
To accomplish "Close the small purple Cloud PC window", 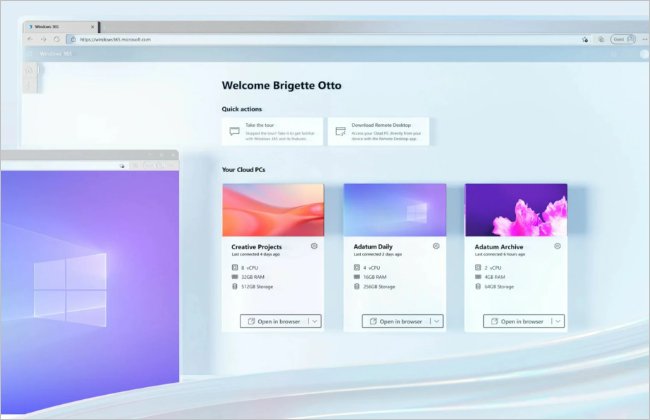I will point(173,155).
